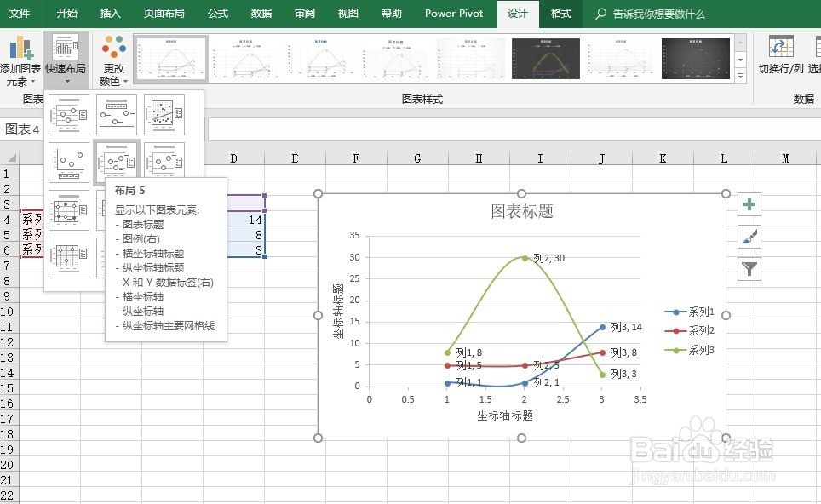Click the data label 列1, 8
This screenshot has width=821, height=504.
469,352
